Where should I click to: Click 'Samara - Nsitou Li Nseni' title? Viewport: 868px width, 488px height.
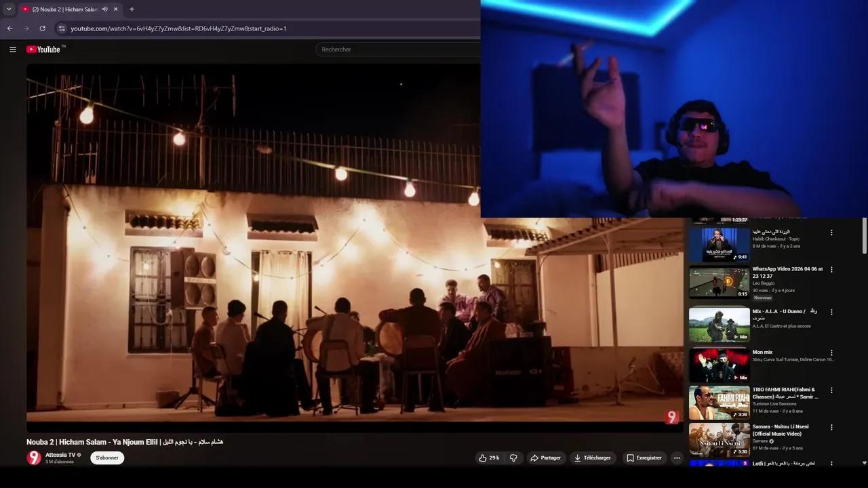781,430
